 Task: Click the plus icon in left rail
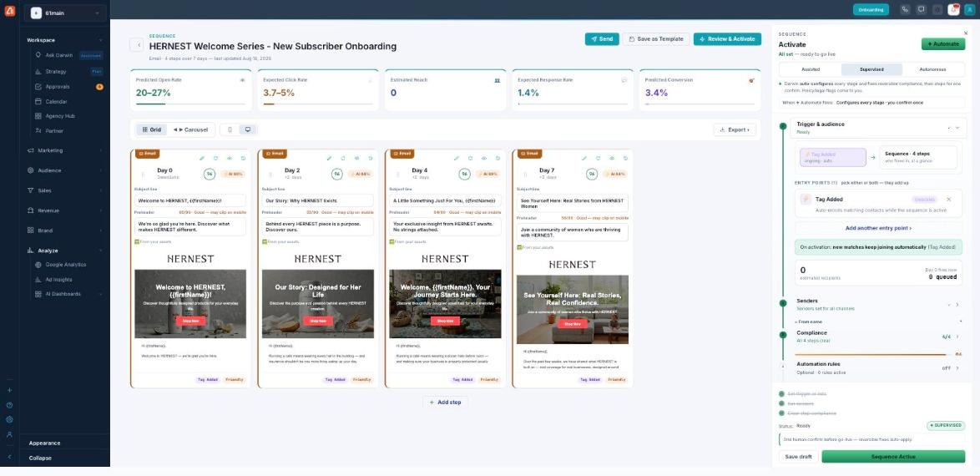click(x=9, y=390)
